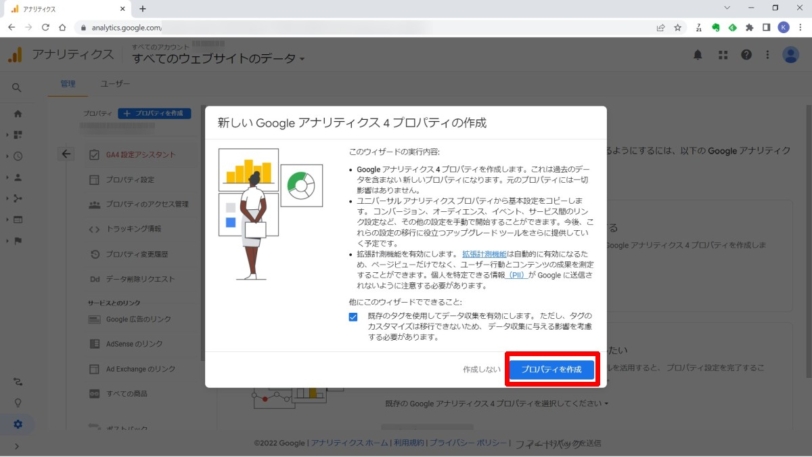This screenshot has height=457, width=812.
Task: Go back with the browser back arrow
Action: pos(11,27)
